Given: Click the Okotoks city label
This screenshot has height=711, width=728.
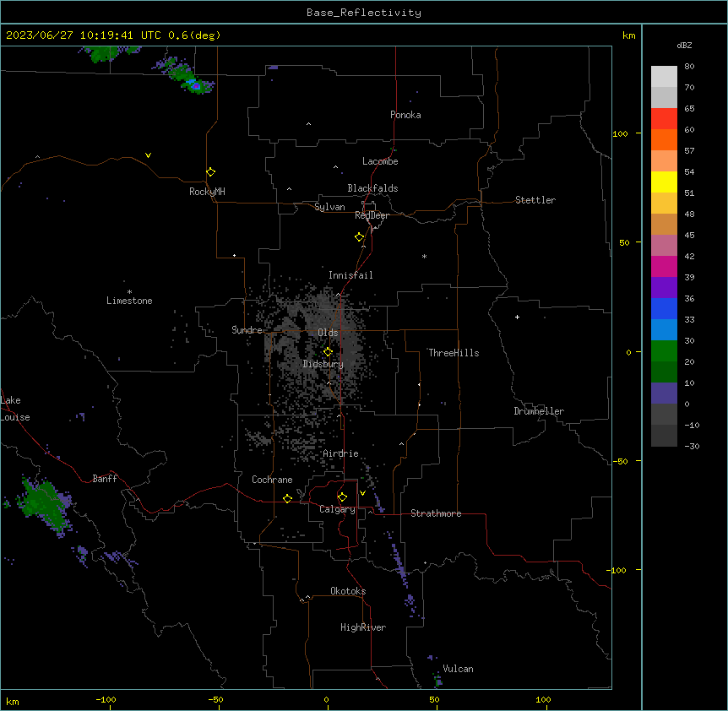Looking at the screenshot, I should coord(348,591).
